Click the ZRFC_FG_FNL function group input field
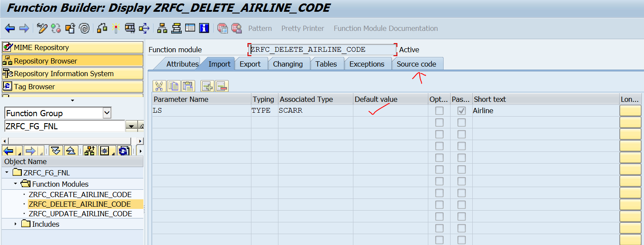 coord(64,127)
